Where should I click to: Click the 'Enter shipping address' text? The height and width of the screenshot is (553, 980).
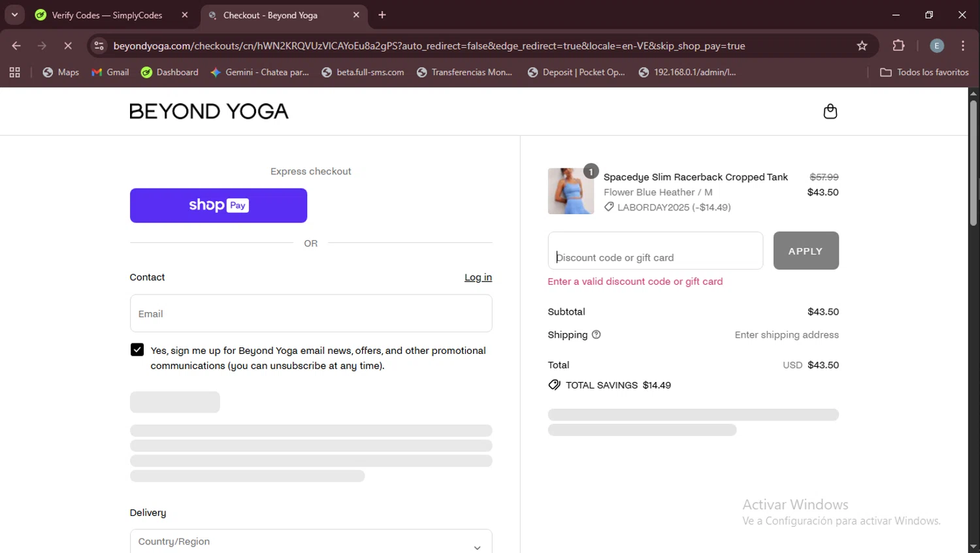[787, 335]
